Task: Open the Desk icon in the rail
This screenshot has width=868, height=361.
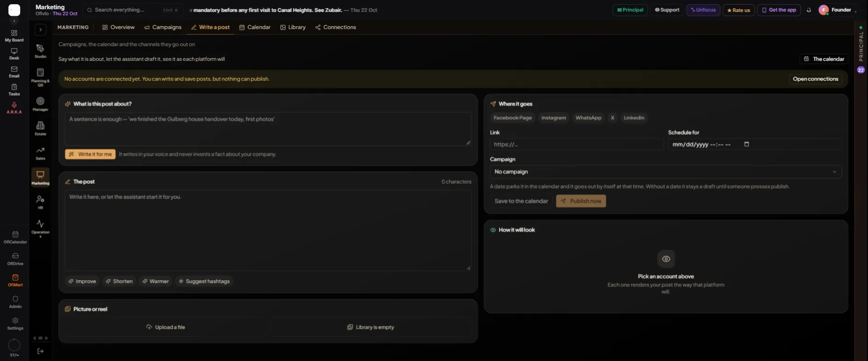Action: [14, 54]
